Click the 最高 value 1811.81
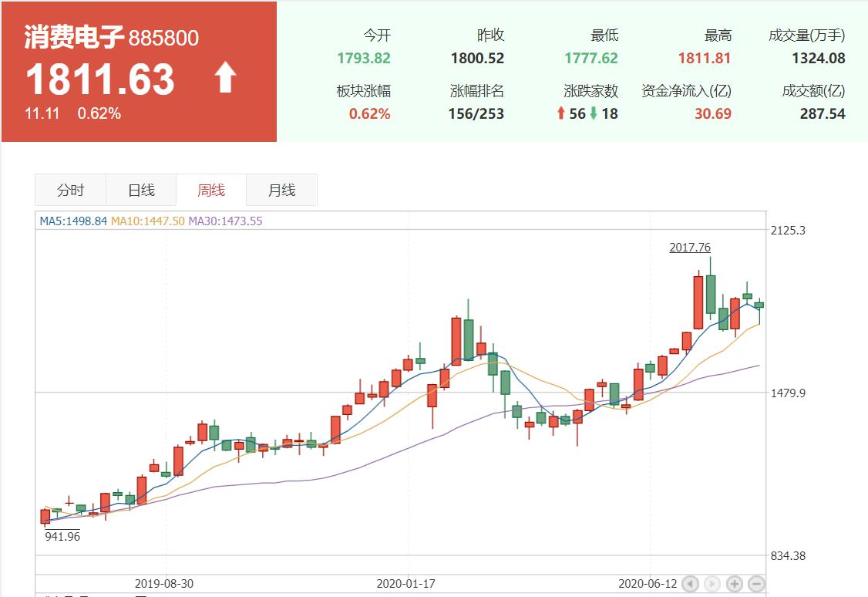The image size is (868, 597). coord(705,58)
